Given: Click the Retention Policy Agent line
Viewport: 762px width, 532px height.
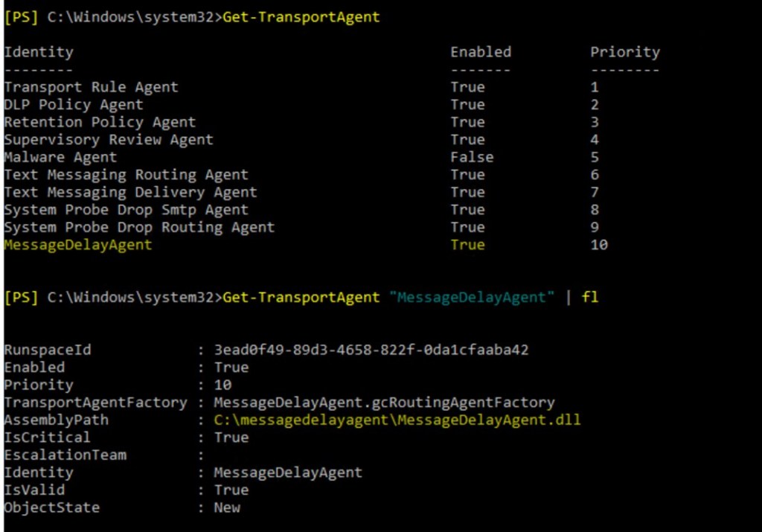Looking at the screenshot, I should click(100, 122).
